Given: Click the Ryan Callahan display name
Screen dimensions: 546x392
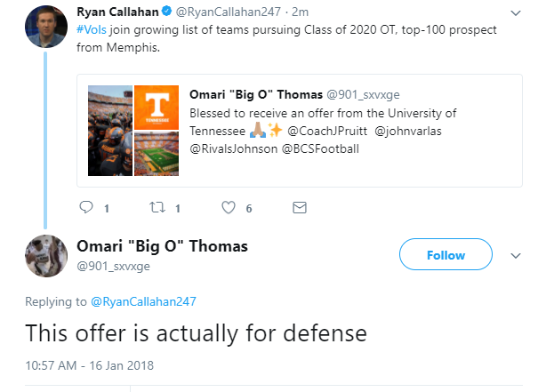Looking at the screenshot, I should 117,12.
